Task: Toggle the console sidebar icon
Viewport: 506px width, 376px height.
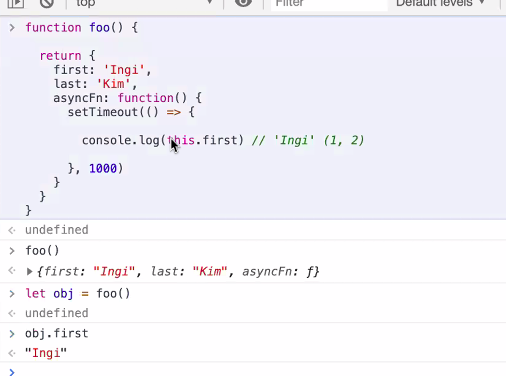Action: click(x=15, y=3)
